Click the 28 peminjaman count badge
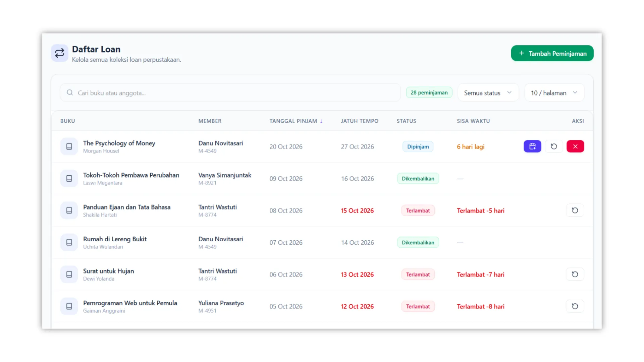The width and height of the screenshot is (644, 362). (429, 93)
